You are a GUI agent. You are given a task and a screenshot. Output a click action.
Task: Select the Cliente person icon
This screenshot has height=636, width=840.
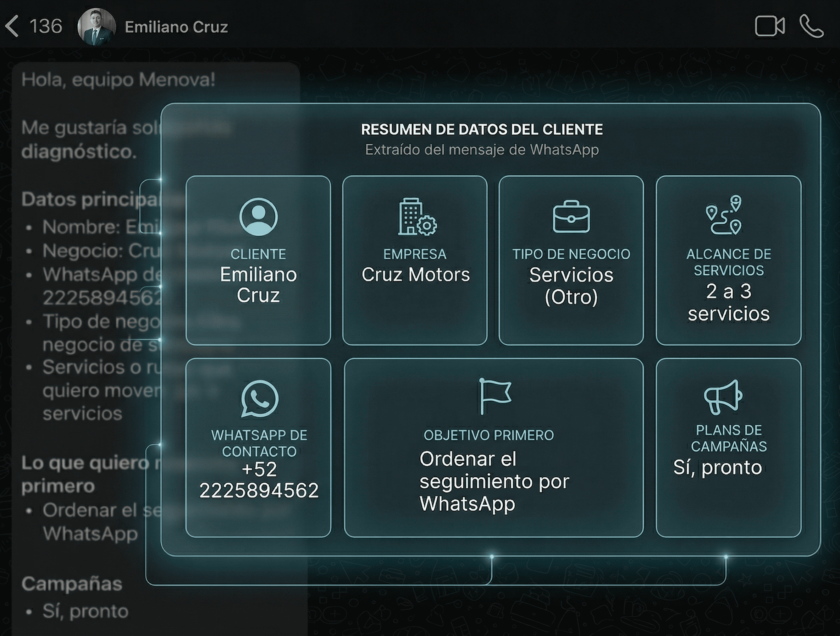pos(259,216)
